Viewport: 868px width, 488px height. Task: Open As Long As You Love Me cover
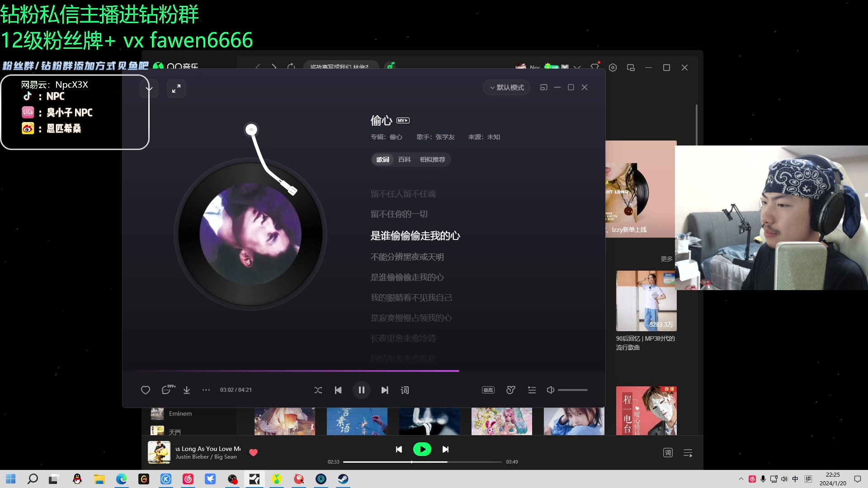[x=159, y=452]
